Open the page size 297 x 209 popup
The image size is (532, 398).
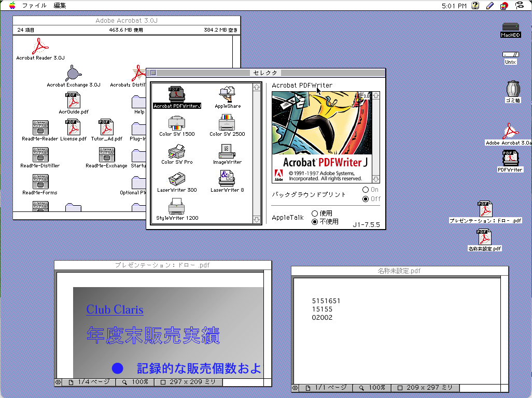coord(189,382)
